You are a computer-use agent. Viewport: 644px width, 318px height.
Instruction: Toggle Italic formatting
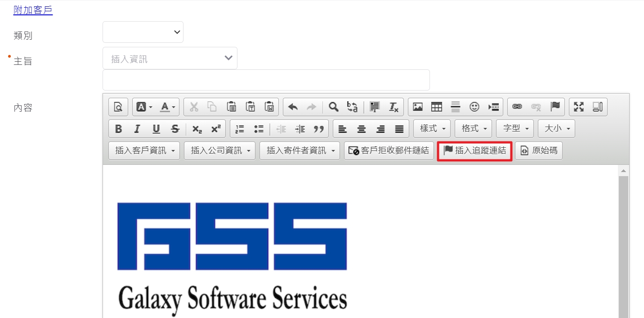[x=137, y=129]
